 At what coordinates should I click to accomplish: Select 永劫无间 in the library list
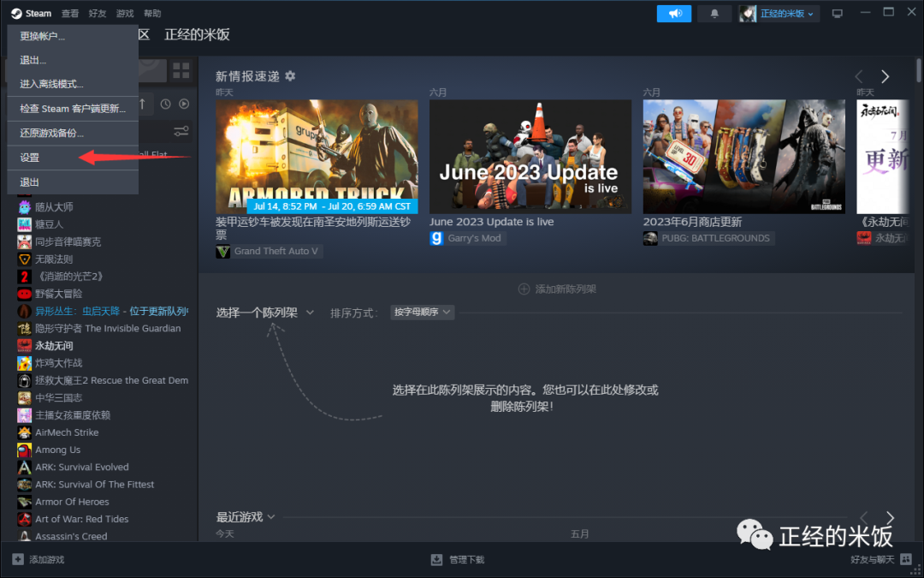(x=54, y=346)
